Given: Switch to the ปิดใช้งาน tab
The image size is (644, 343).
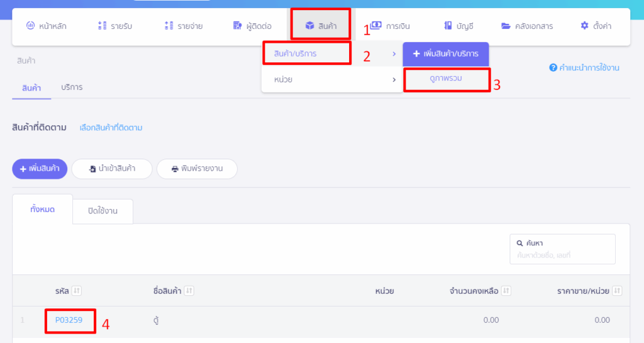Looking at the screenshot, I should 103,211.
